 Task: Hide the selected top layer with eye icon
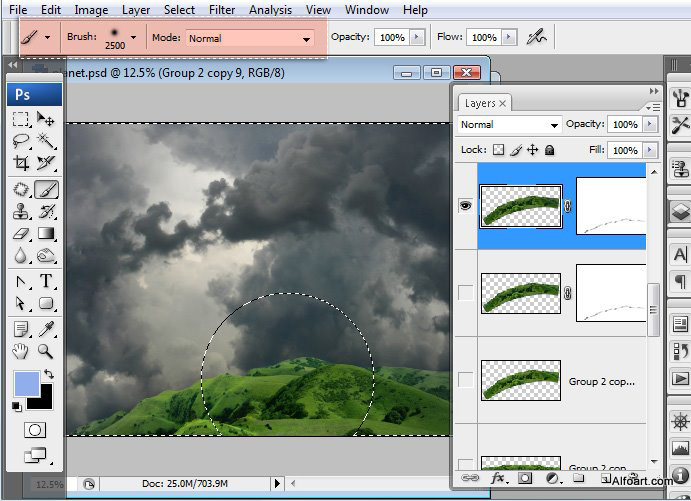point(465,205)
